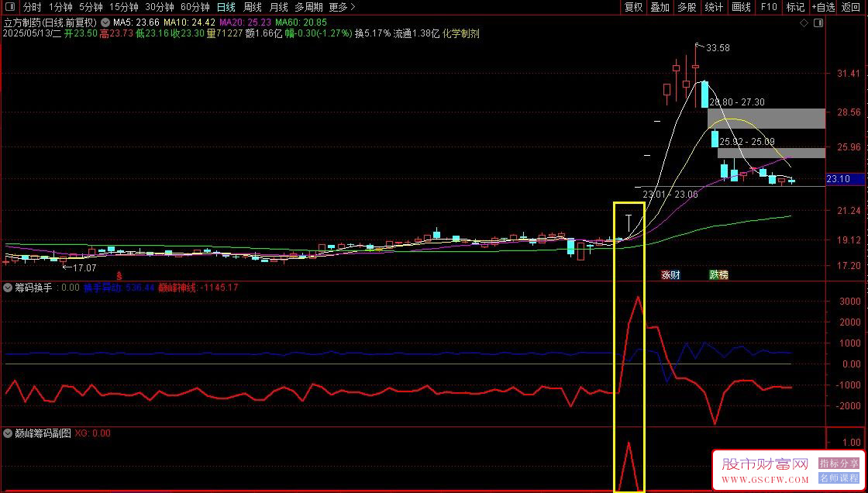Select the 周线 weekly chart tab
The width and height of the screenshot is (868, 493).
(x=253, y=7)
